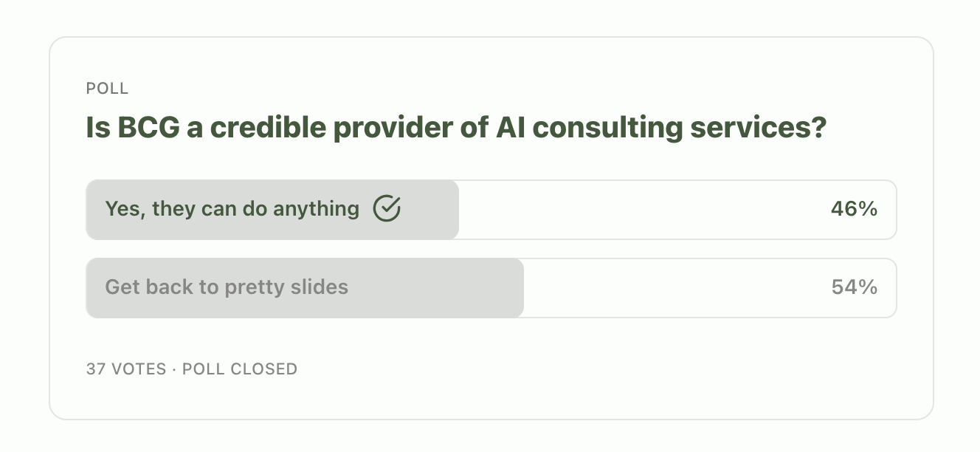Click the 54% result label
Screen dimensions: 980x452
854,287
